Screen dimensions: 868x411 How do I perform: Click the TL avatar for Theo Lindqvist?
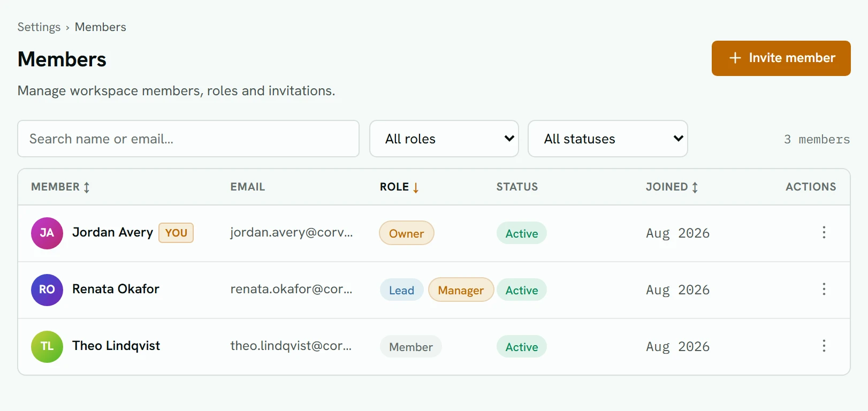47,347
